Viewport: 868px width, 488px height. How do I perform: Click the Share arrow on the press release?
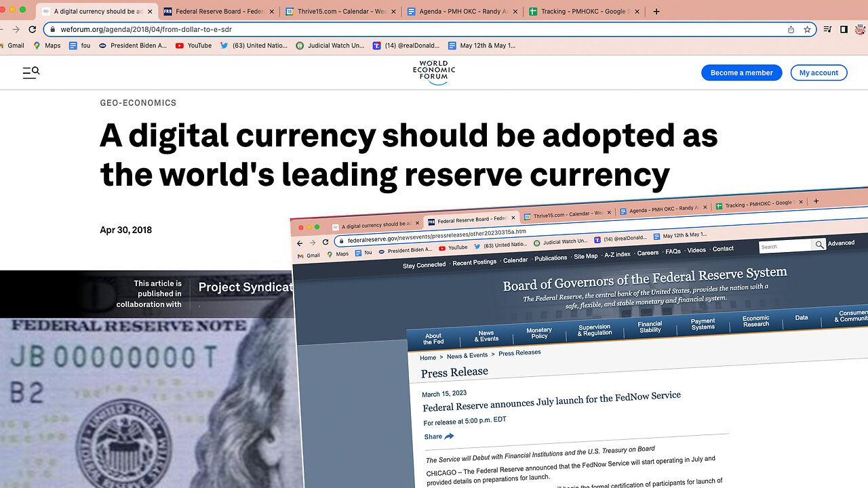tap(449, 436)
